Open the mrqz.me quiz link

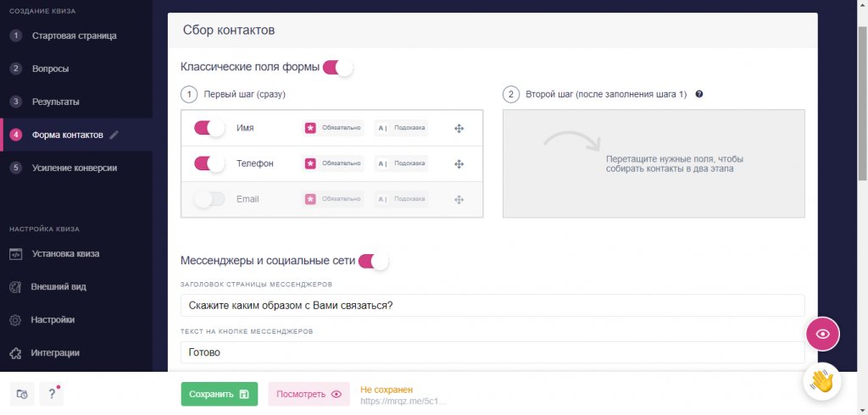[403, 401]
